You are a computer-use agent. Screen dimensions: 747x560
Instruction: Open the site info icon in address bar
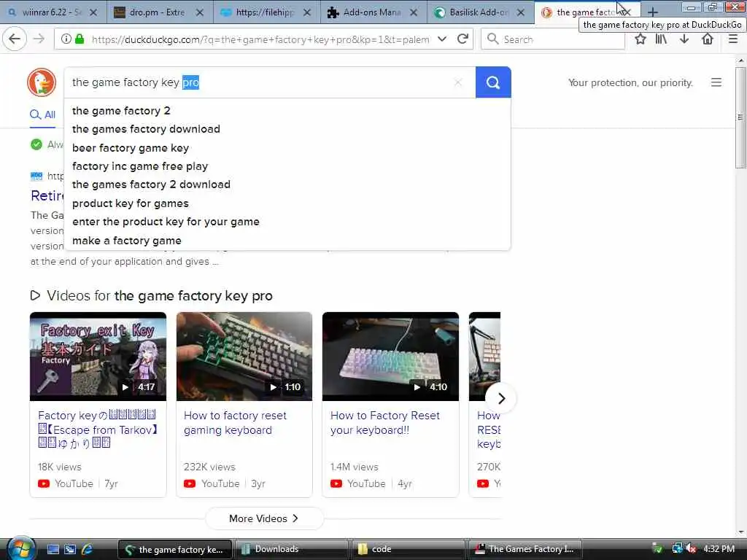66,39
